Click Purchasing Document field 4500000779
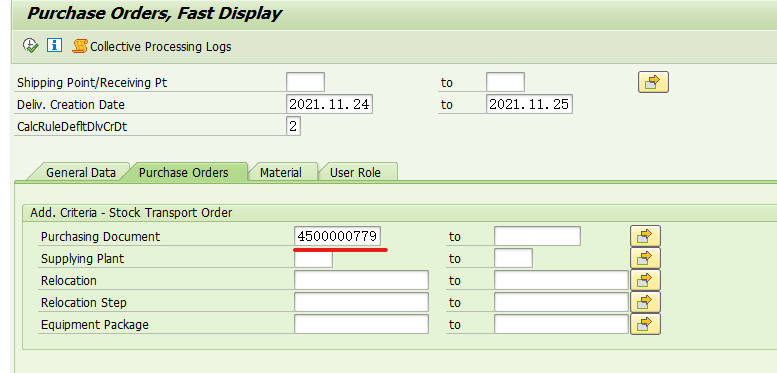Image resolution: width=777 pixels, height=373 pixels. (x=337, y=236)
